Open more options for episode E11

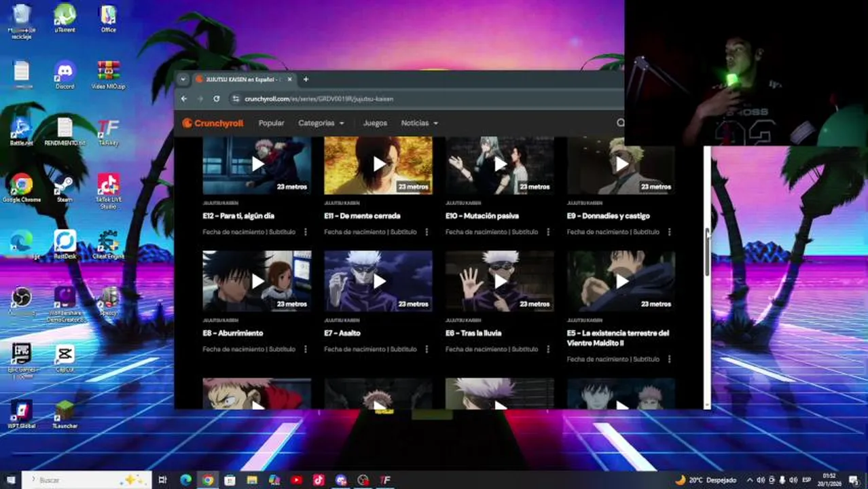coord(427,232)
